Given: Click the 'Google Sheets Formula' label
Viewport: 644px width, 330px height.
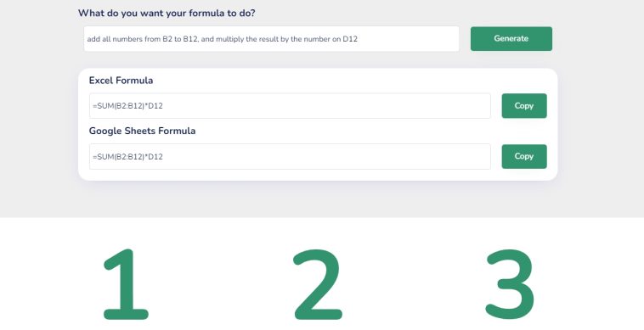Looking at the screenshot, I should (142, 131).
